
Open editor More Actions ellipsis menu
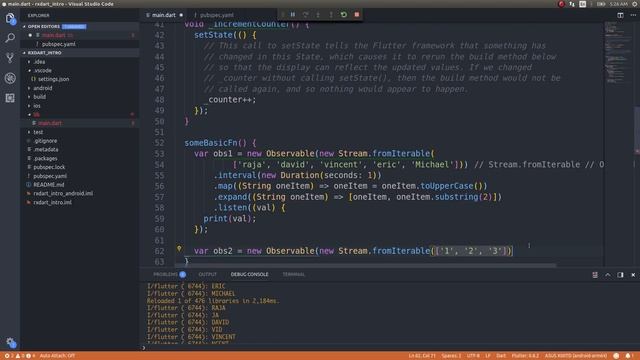(633, 15)
